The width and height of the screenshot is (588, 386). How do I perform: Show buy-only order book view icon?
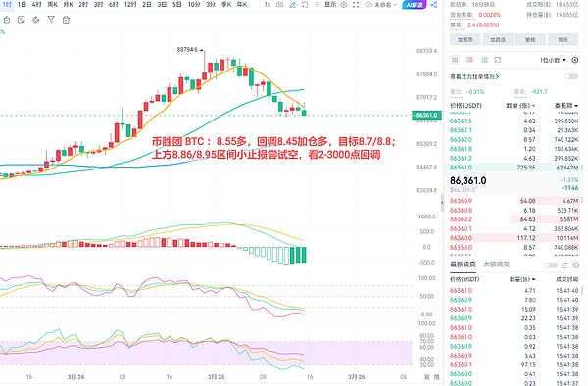[484, 60]
